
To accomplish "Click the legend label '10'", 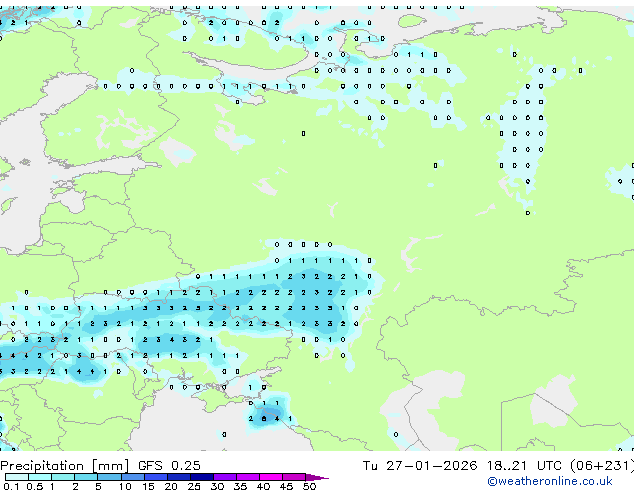I will 125,486.
